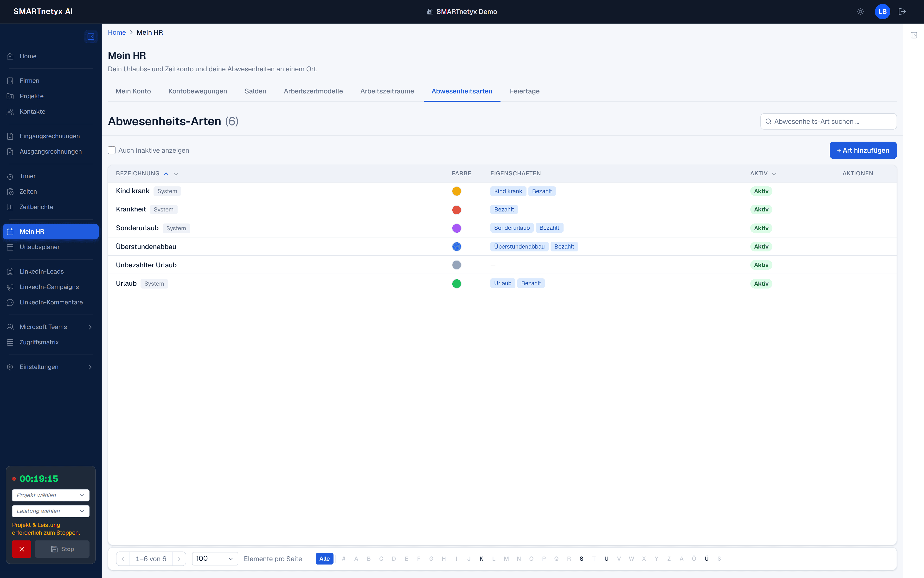Sort by Aktiv column chevron
Viewport: 924px width, 578px height.
point(774,174)
